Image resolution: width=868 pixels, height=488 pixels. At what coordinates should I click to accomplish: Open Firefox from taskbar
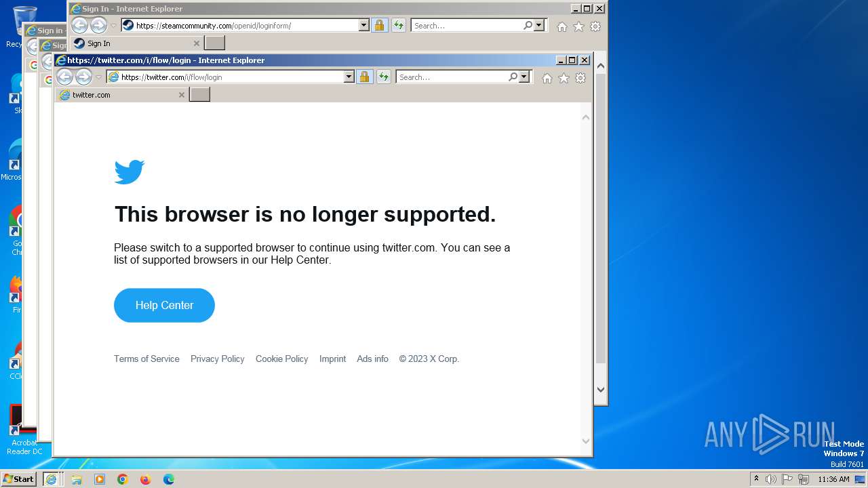[146, 479]
